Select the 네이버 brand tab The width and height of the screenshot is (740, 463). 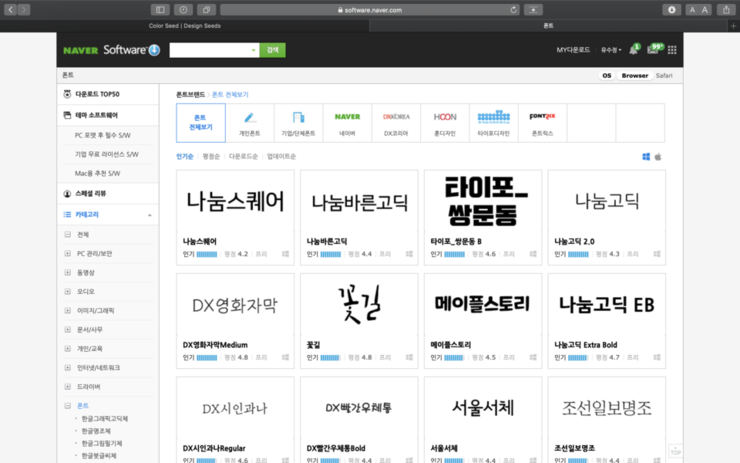click(347, 123)
